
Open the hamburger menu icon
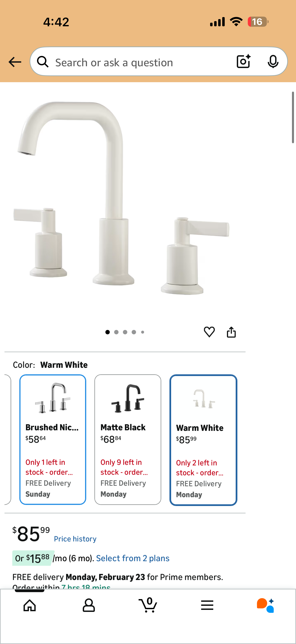tap(207, 605)
